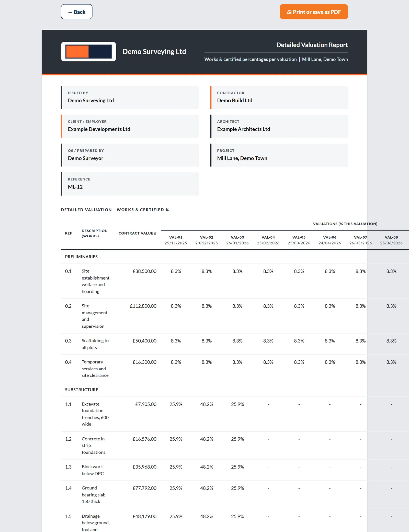This screenshot has width=409, height=532.
Task: Click contract value £16,300.00
Action: click(x=144, y=362)
